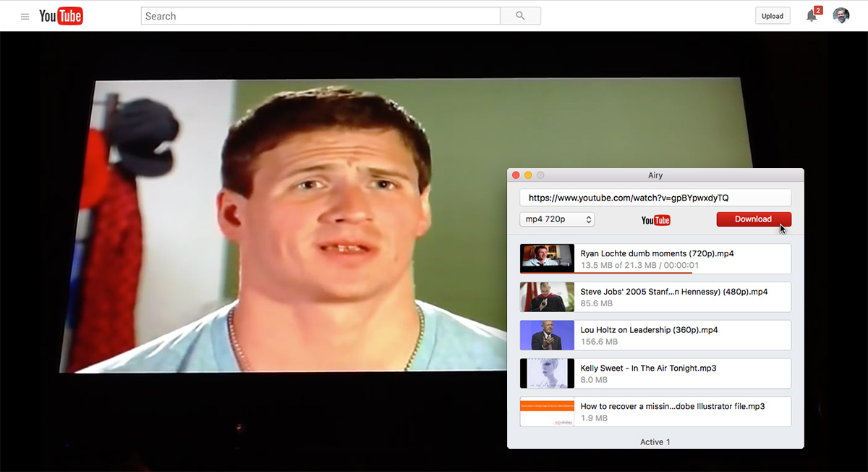Select the Illustrator file recovery thumbnail
The image size is (868, 472).
point(547,412)
